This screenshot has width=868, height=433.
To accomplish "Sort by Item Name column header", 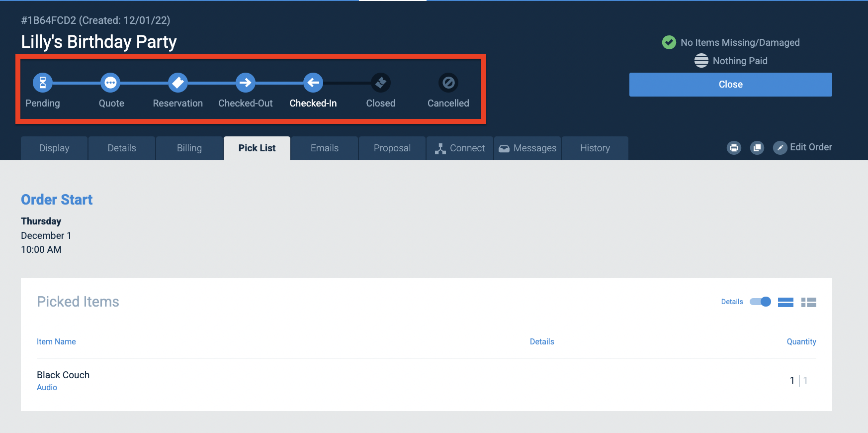I will (56, 341).
